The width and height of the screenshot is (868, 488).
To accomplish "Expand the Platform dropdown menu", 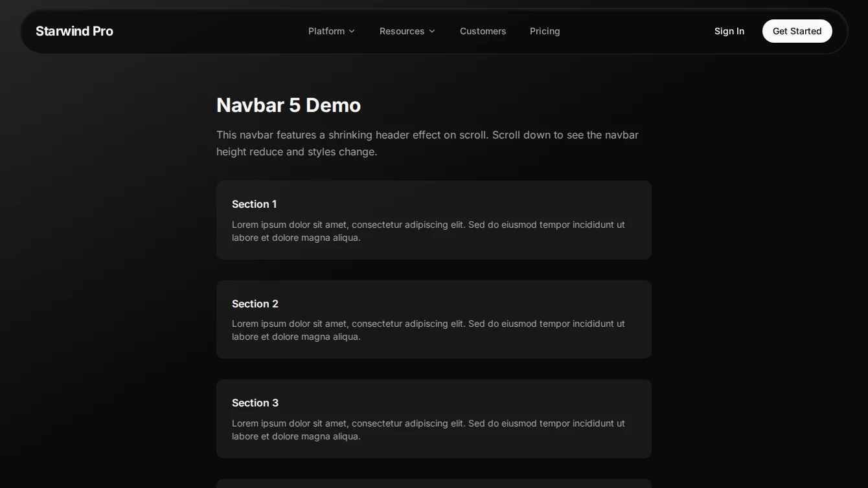I will tap(326, 31).
